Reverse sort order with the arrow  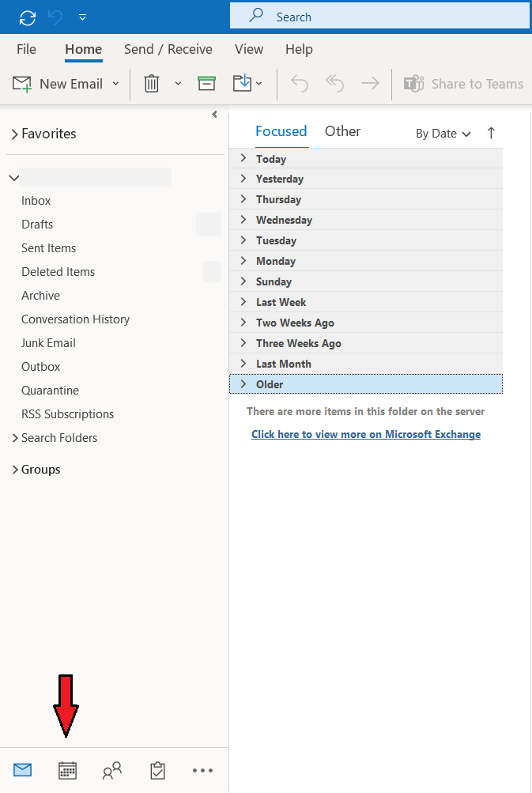(x=491, y=133)
